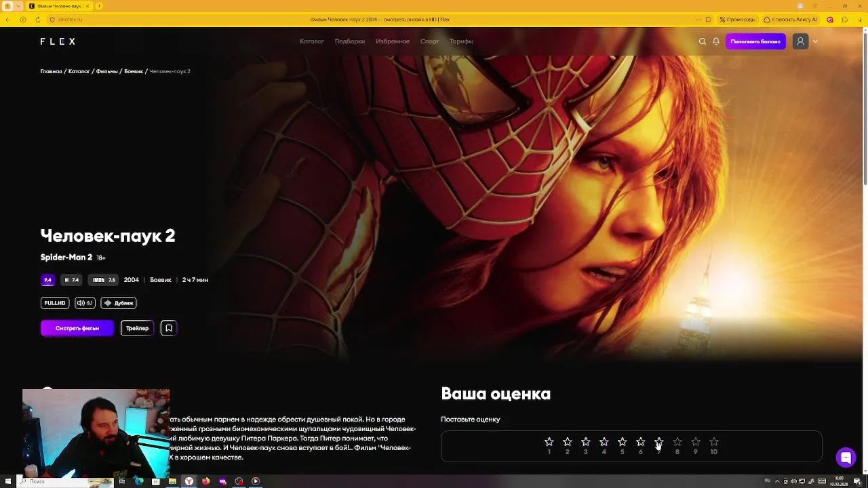Viewport: 868px width, 488px height.
Task: Open Спорт in the top menu
Action: pos(430,41)
